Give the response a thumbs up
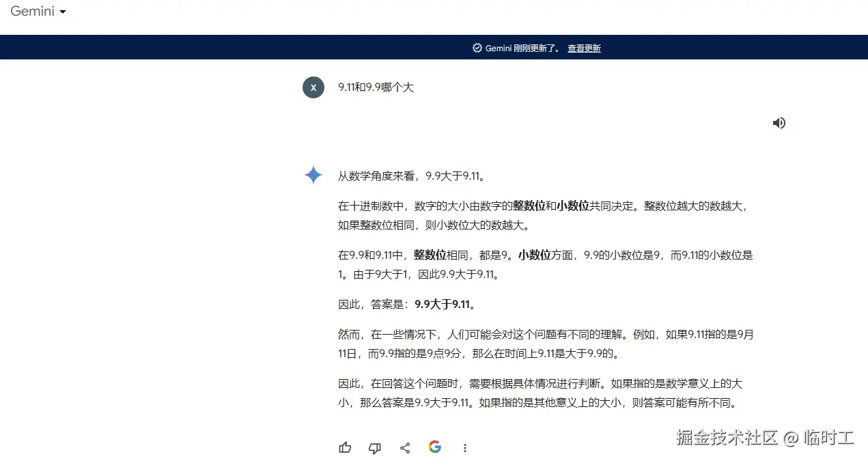868x461 pixels. pyautogui.click(x=345, y=448)
